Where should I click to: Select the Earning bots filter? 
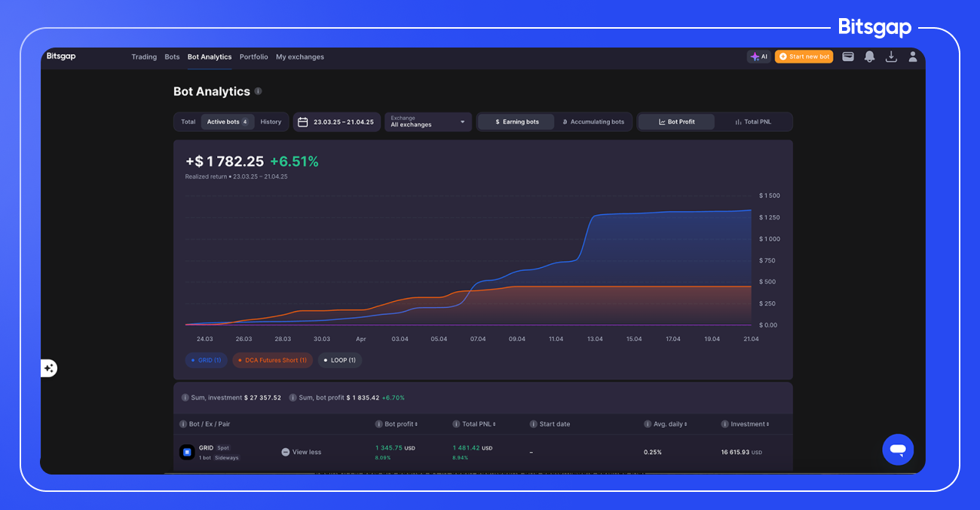click(516, 122)
